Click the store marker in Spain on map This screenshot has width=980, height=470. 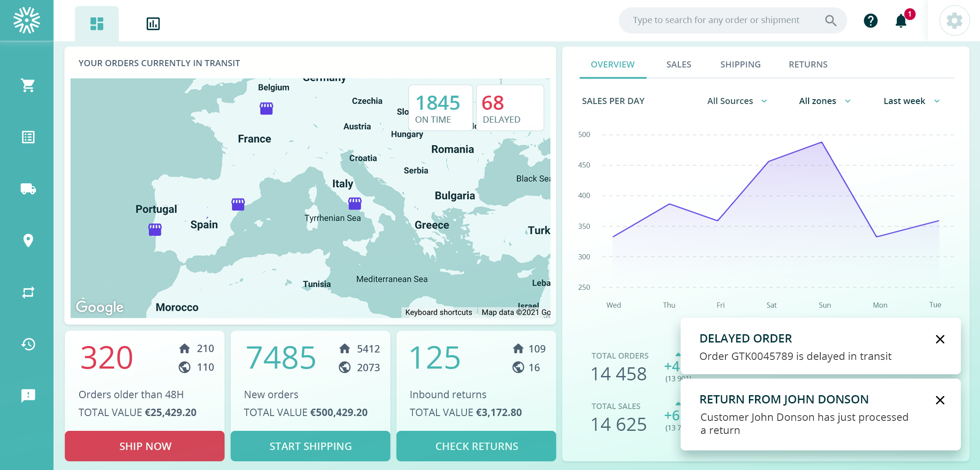point(238,204)
